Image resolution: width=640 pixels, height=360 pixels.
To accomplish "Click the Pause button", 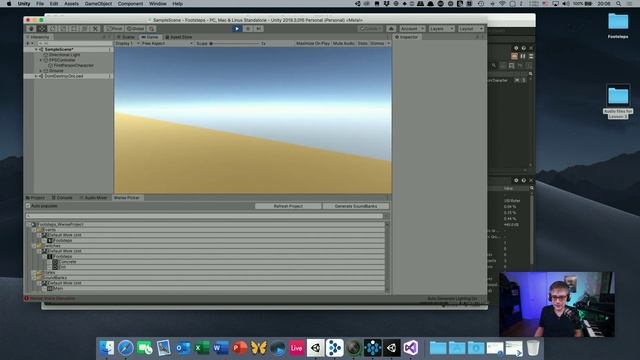I will pyautogui.click(x=248, y=29).
